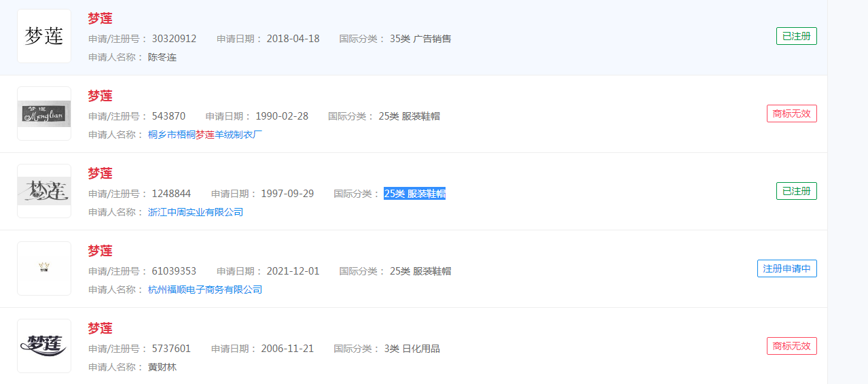Click the 梦莲 title of the first result
Viewport: 868px width, 384px height.
tap(100, 18)
